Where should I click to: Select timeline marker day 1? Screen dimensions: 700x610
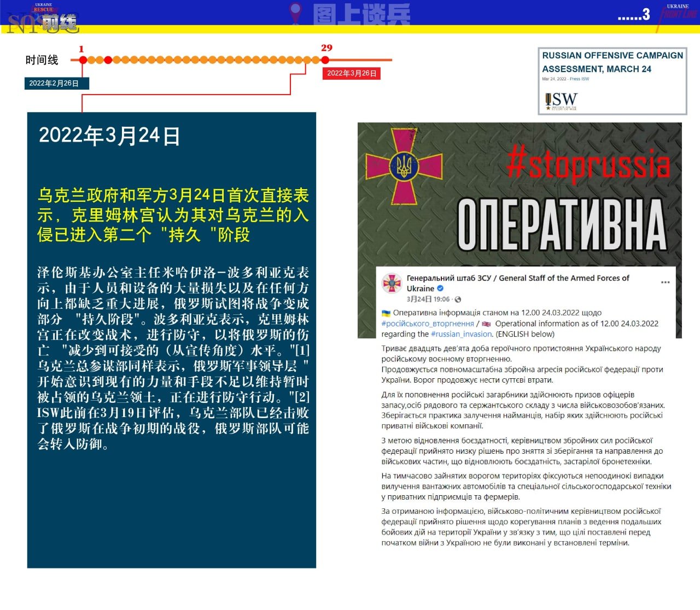[x=83, y=60]
